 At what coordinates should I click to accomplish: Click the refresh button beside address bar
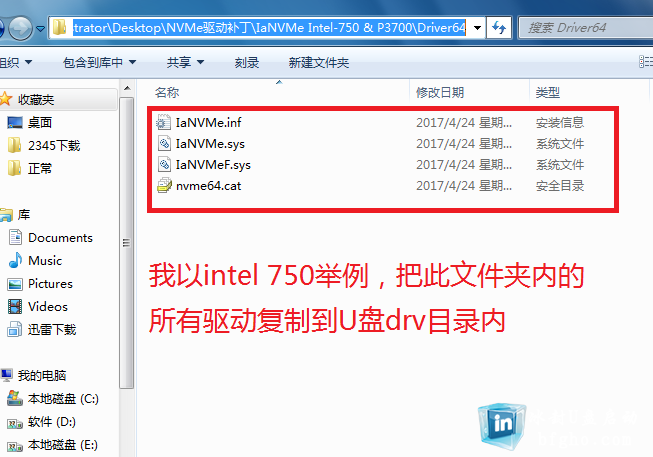pos(499,28)
